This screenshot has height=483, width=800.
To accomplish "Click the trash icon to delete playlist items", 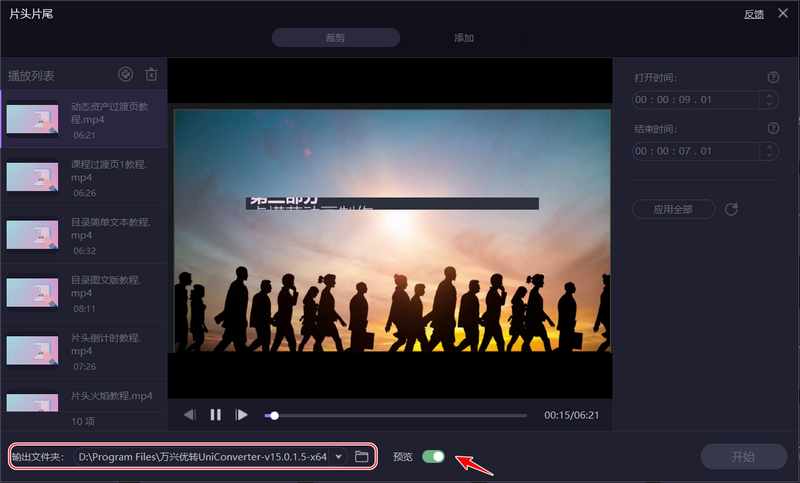I will (x=151, y=74).
